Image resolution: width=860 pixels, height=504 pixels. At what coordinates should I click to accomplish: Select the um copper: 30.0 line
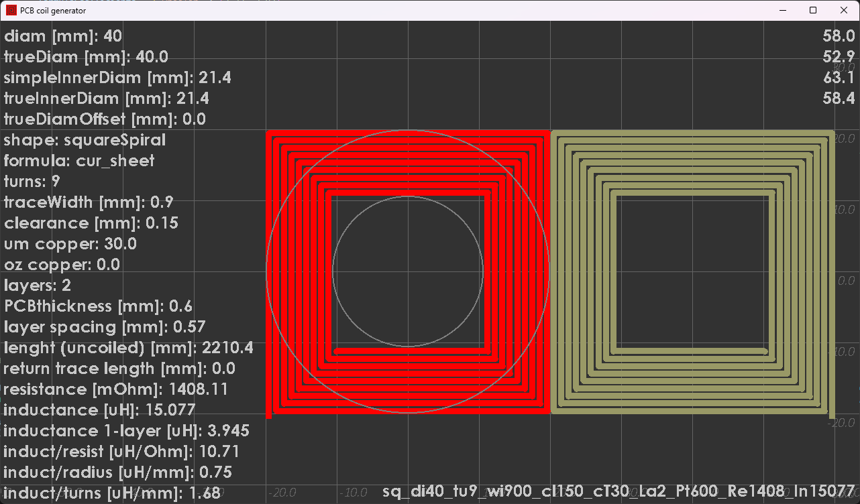70,244
